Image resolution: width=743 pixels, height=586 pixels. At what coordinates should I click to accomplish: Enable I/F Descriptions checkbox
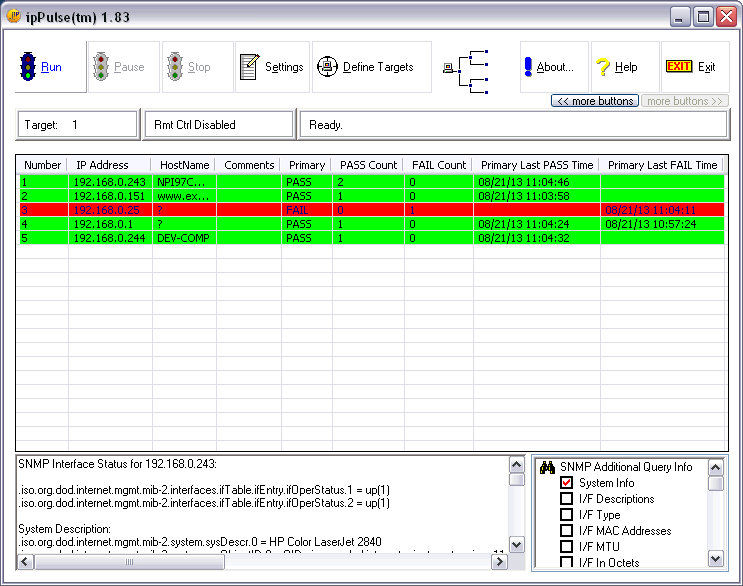(567, 499)
